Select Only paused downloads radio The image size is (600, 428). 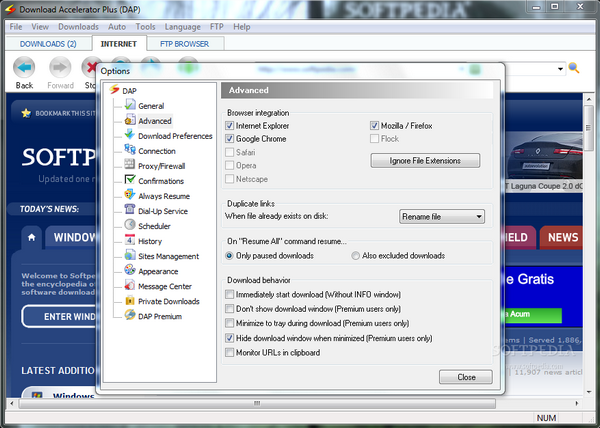click(229, 255)
